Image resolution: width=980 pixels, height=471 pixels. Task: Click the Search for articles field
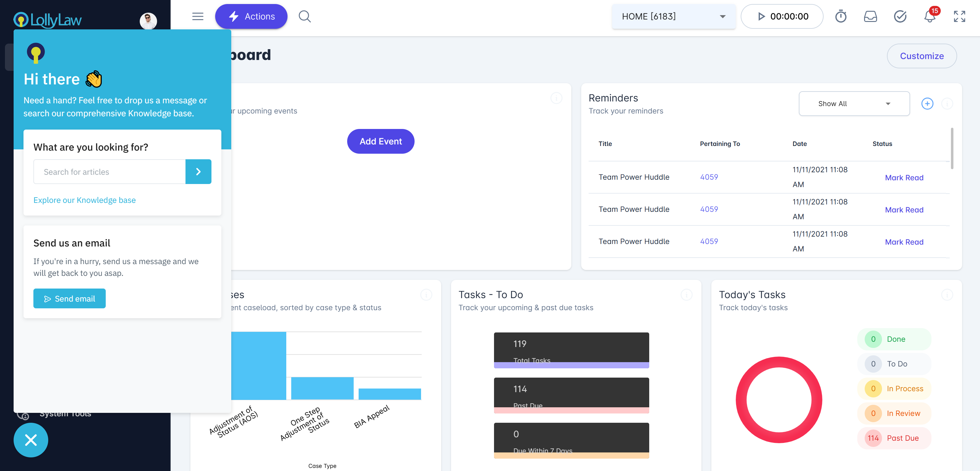pyautogui.click(x=109, y=172)
